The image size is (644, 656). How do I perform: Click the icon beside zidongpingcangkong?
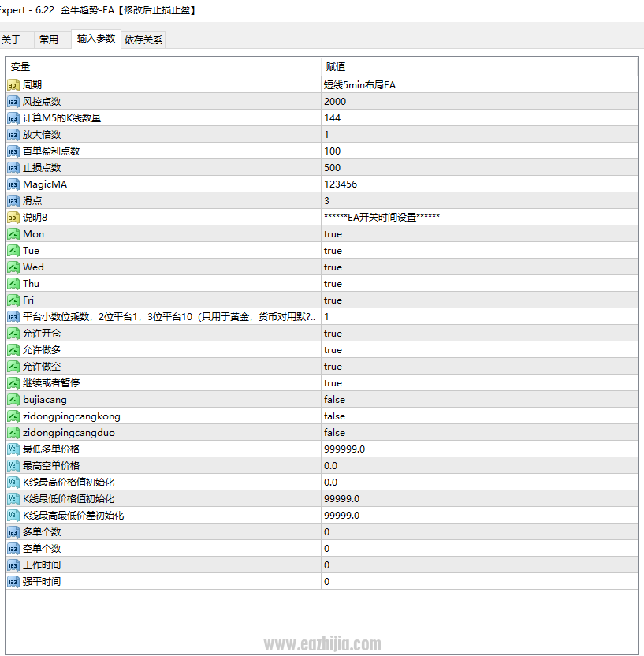13,416
